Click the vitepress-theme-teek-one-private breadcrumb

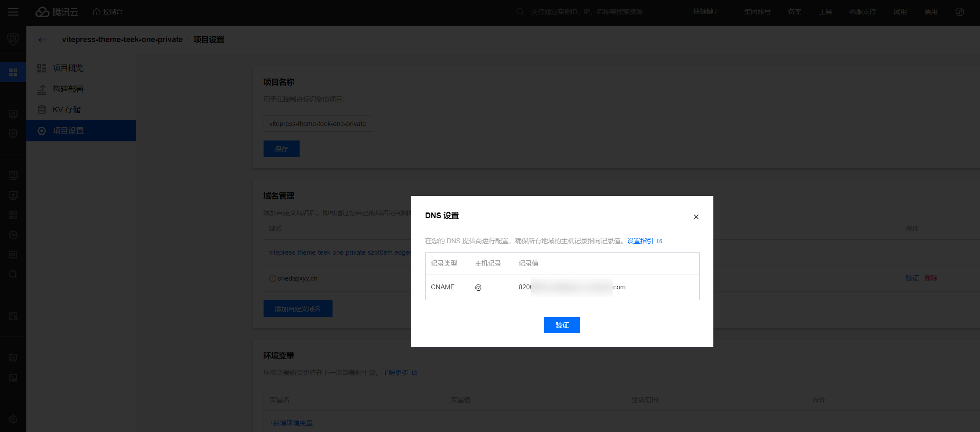[122, 40]
